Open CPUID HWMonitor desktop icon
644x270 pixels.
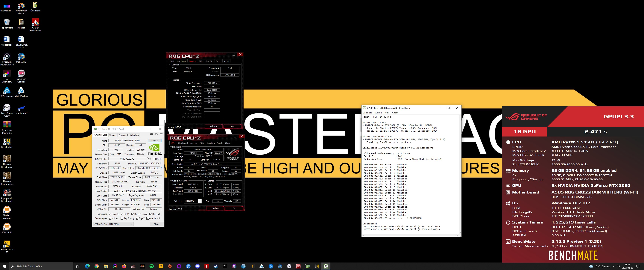point(35,25)
